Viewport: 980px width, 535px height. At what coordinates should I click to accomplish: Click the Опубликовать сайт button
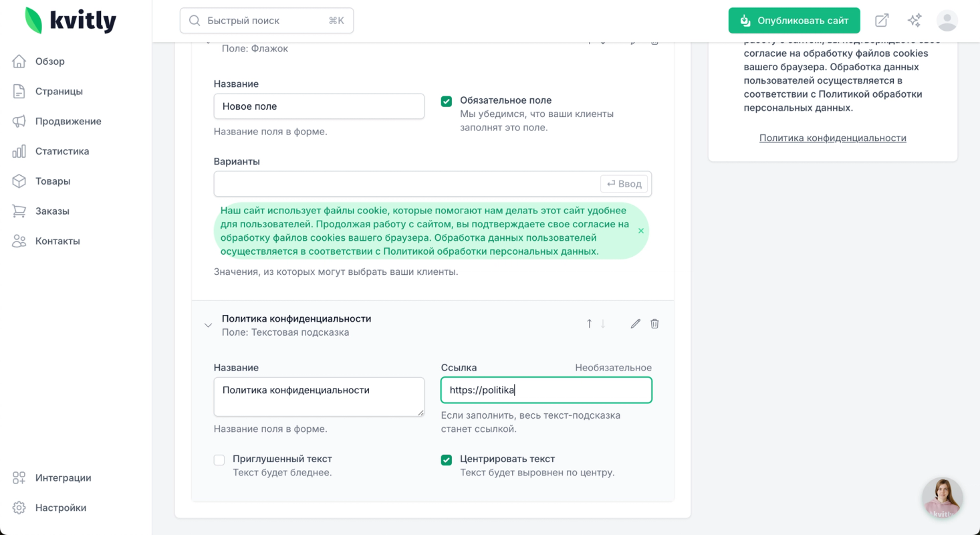[x=794, y=21]
